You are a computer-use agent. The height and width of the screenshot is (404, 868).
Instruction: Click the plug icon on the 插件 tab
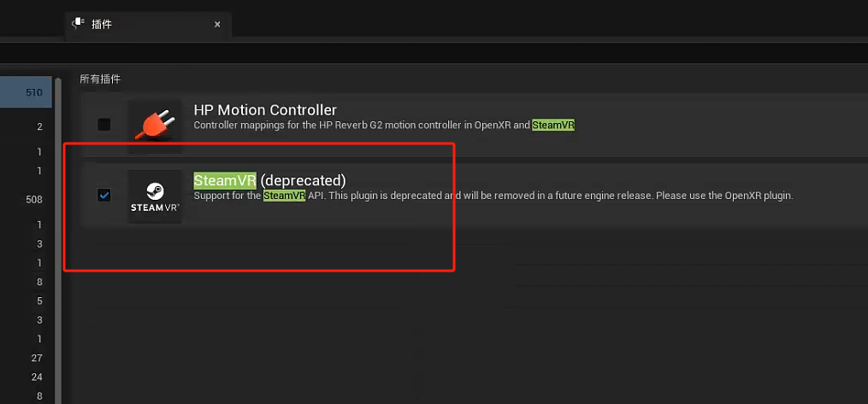(x=80, y=23)
